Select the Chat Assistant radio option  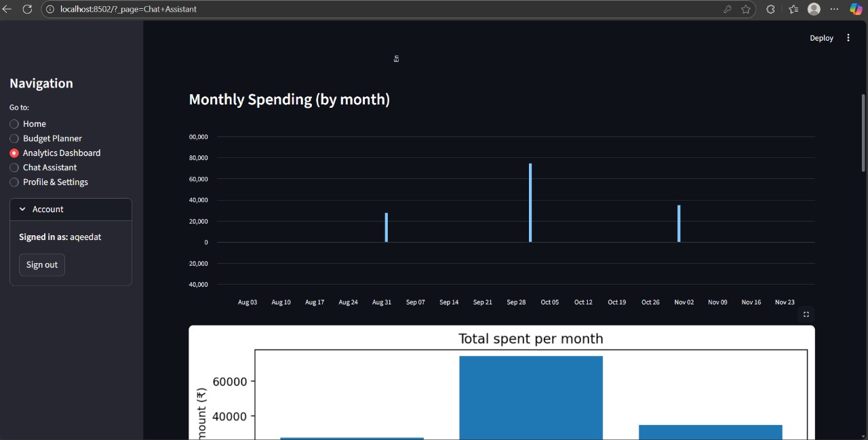click(43, 167)
